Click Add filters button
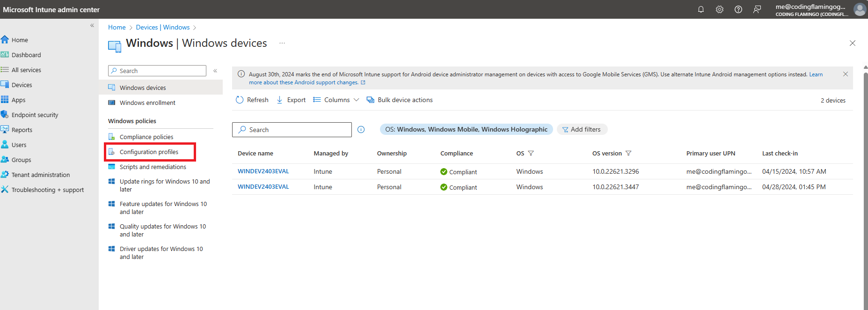868x310 pixels. 582,129
